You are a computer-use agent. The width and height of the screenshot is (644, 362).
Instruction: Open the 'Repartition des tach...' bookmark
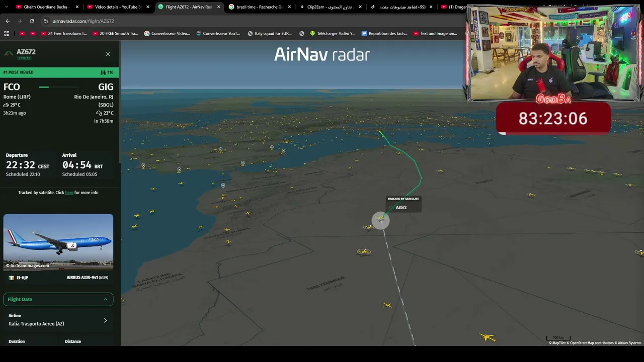[x=384, y=34]
